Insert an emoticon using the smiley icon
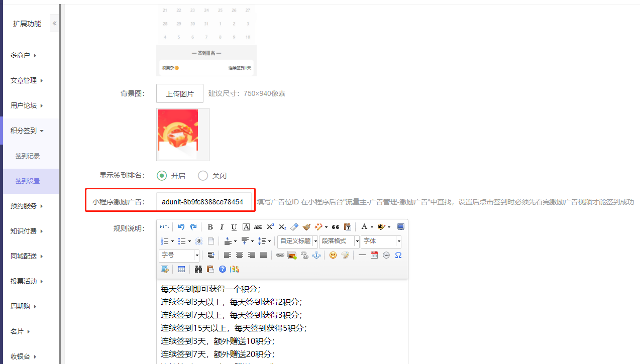Viewport: 640px width, 364px height. point(333,255)
